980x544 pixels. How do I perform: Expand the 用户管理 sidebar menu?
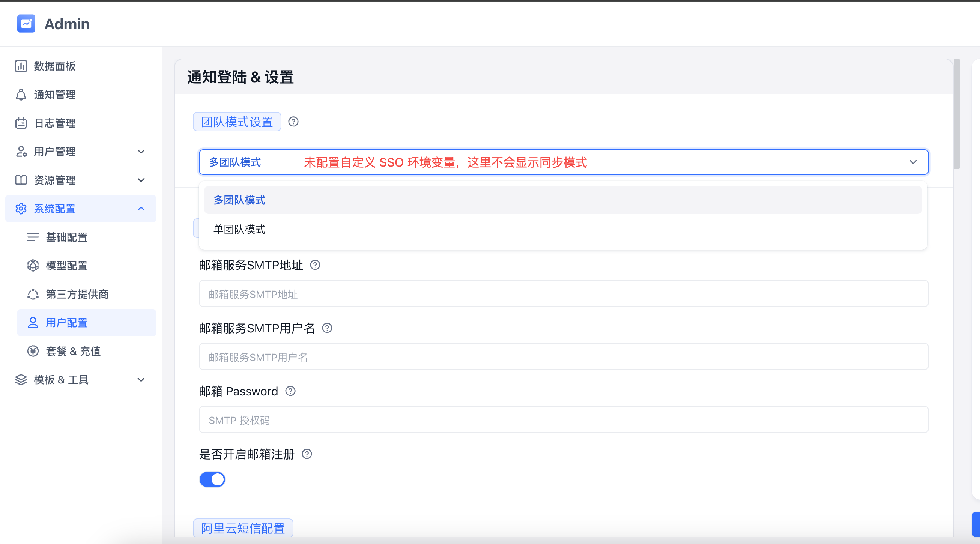point(141,152)
